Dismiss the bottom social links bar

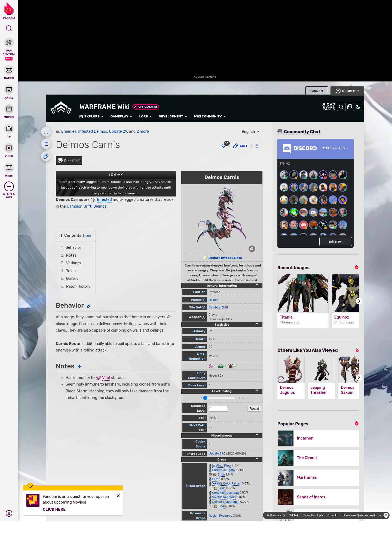pyautogui.click(x=386, y=515)
